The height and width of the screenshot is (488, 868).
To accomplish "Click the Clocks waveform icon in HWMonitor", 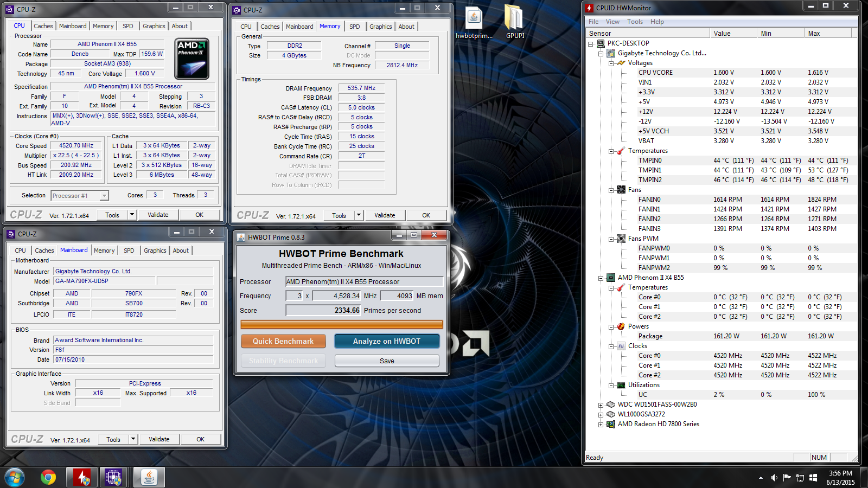I will 621,346.
